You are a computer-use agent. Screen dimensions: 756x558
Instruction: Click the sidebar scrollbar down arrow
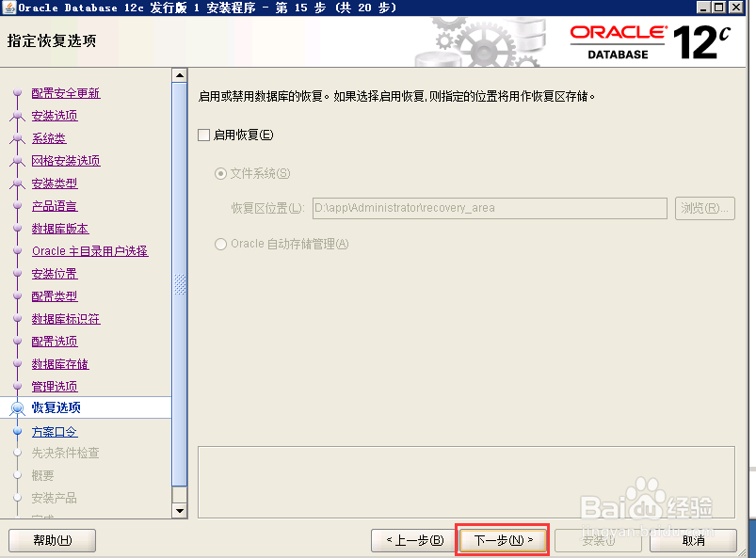pos(179,510)
